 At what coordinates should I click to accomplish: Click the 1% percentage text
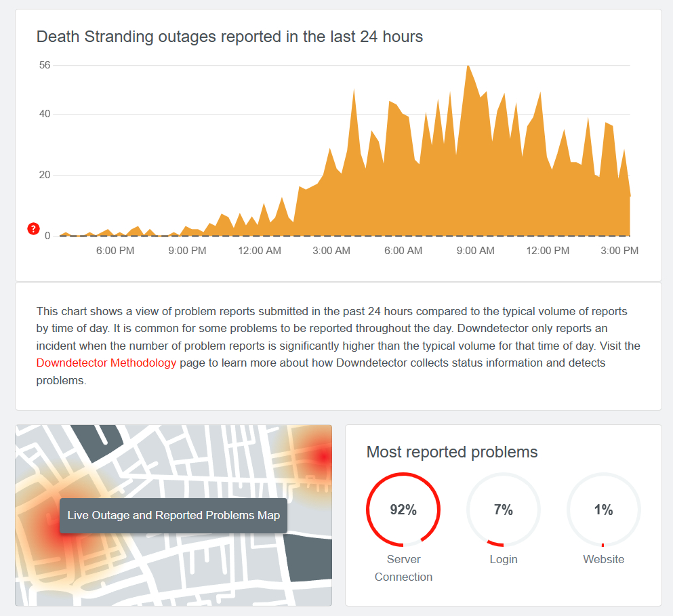coord(603,510)
